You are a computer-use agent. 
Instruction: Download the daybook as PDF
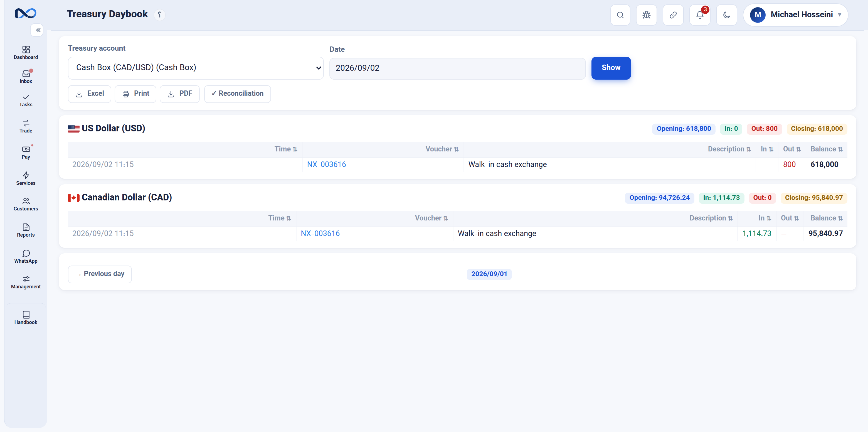(180, 94)
